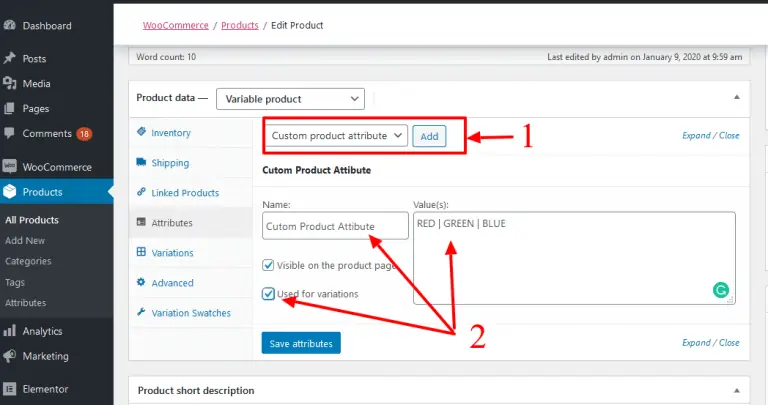Screen dimensions: 768x405
Task: Click the Linked Products chain icon
Action: [142, 192]
